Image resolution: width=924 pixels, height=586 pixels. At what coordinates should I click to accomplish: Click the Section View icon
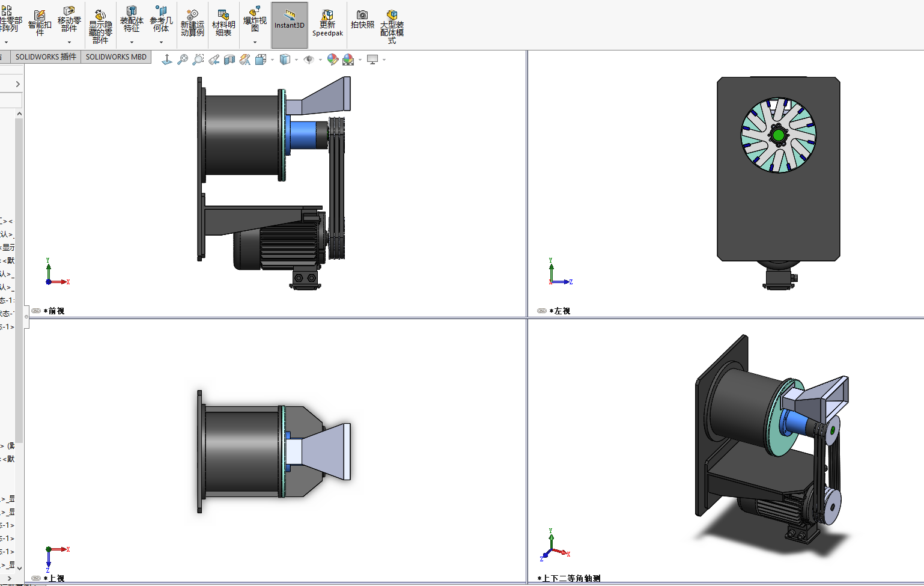click(x=229, y=60)
